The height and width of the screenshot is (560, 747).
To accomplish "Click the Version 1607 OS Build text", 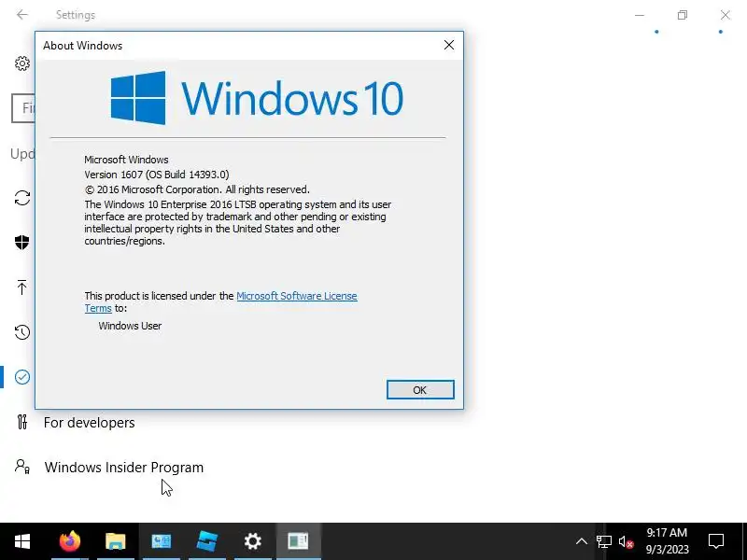I will (x=157, y=175).
